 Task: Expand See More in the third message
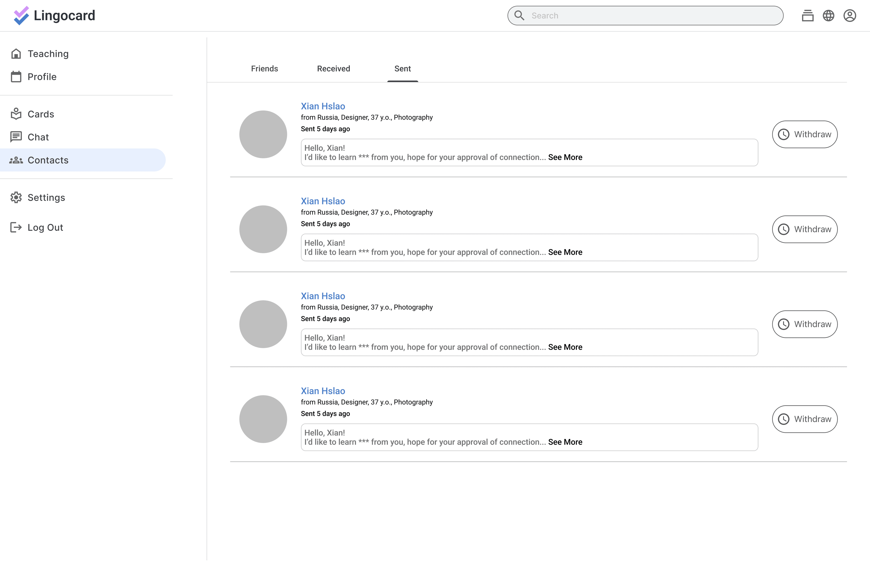point(565,347)
